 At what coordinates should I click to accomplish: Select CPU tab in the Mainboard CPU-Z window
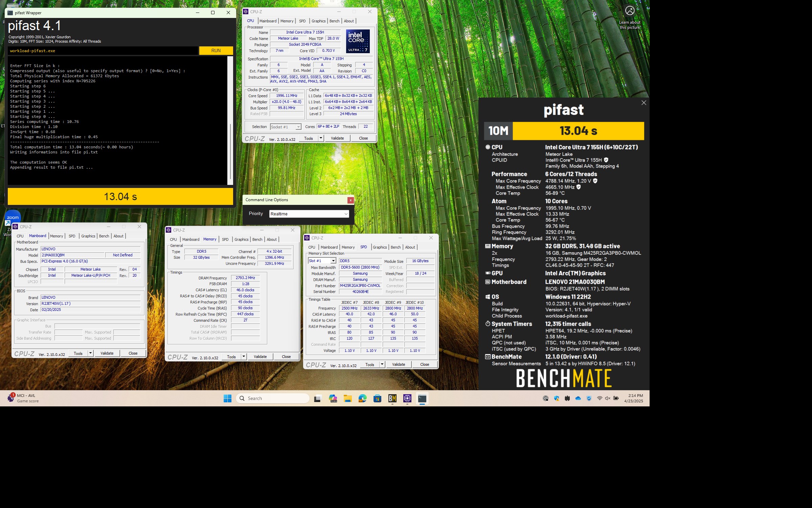click(20, 236)
